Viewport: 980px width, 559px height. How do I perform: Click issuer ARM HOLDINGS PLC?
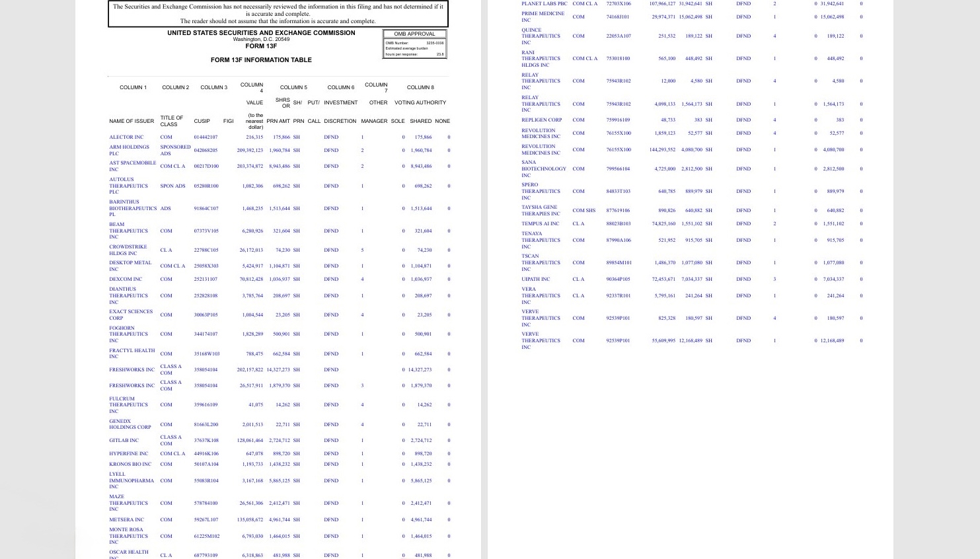pyautogui.click(x=129, y=150)
